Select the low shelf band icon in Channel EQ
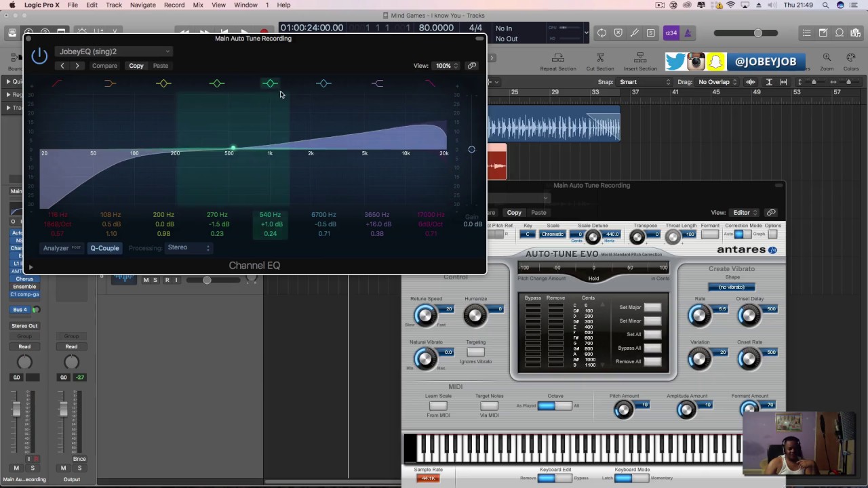 pos(110,83)
